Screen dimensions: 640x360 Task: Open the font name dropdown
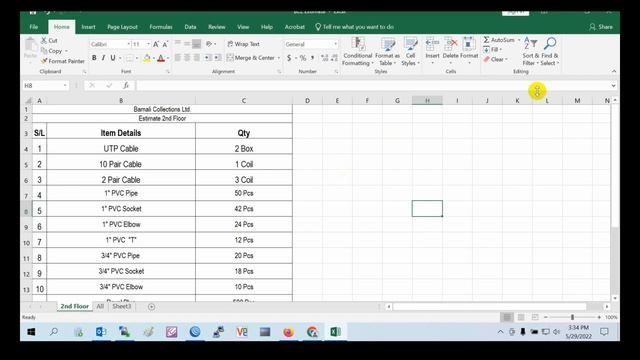click(x=128, y=44)
